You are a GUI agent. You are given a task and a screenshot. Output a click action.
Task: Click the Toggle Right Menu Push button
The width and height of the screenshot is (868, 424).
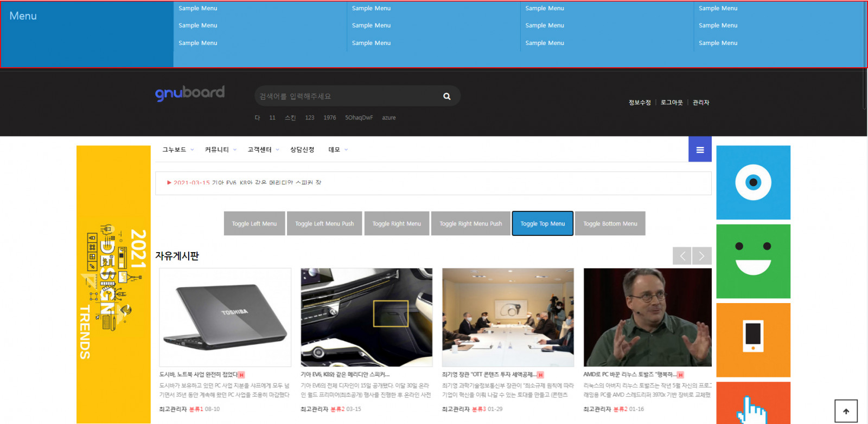pyautogui.click(x=471, y=223)
